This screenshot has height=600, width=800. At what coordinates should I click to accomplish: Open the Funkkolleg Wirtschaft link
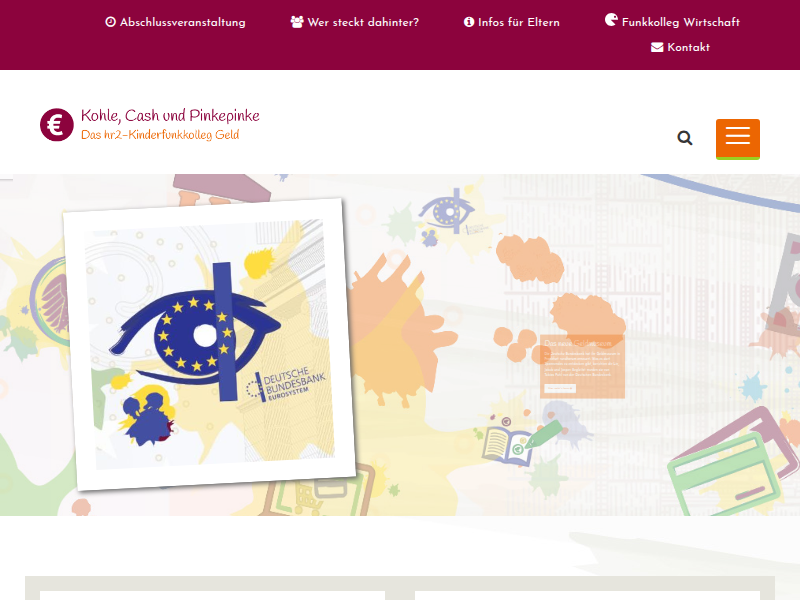point(681,22)
